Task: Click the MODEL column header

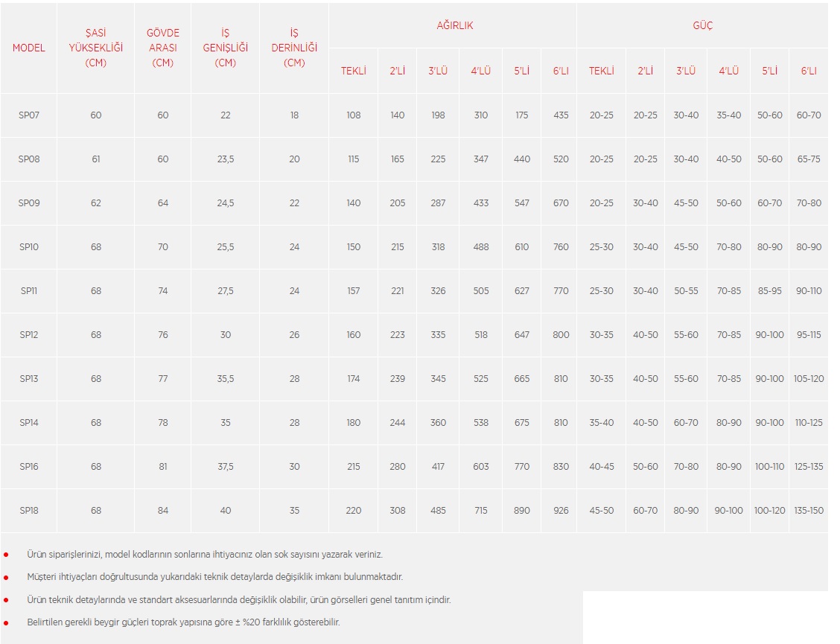Action: tap(29, 48)
